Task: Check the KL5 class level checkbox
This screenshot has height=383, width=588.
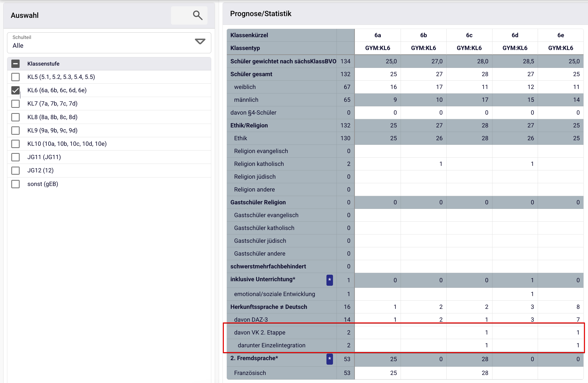Action: 16,77
